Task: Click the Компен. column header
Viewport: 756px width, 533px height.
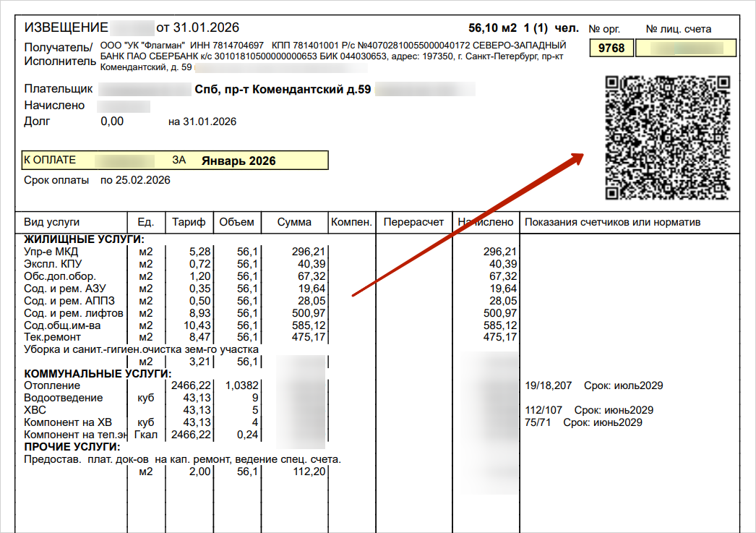Action: pyautogui.click(x=351, y=222)
